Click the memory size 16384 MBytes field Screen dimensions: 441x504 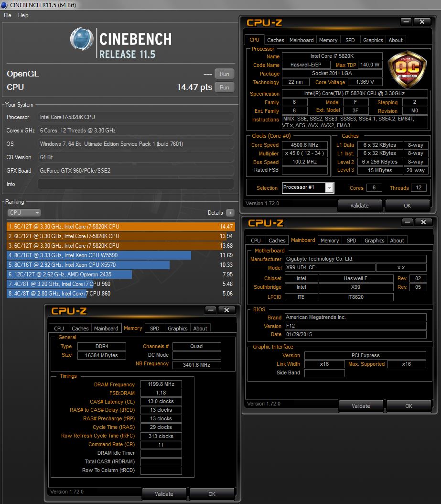101,355
